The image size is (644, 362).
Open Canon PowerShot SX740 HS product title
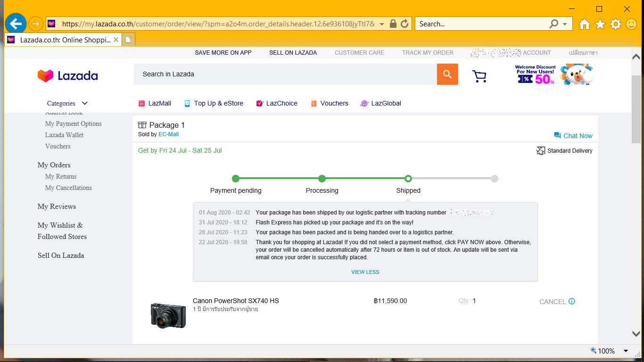pos(236,301)
